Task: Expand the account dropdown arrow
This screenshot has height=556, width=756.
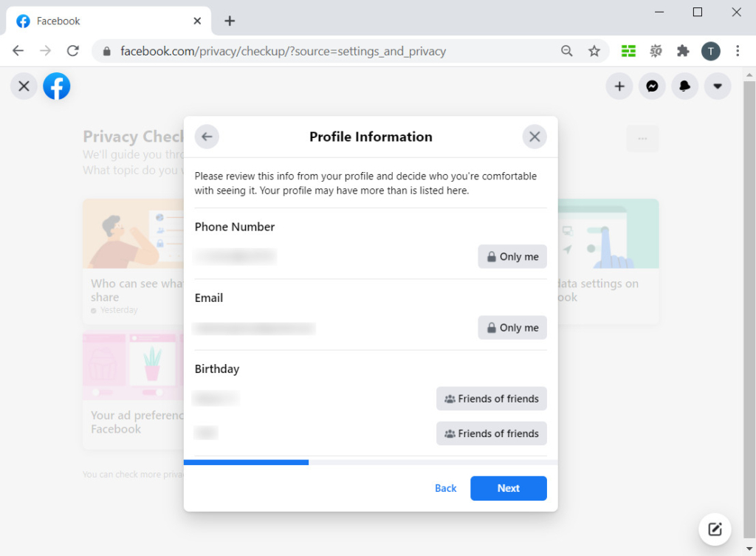Action: click(718, 86)
